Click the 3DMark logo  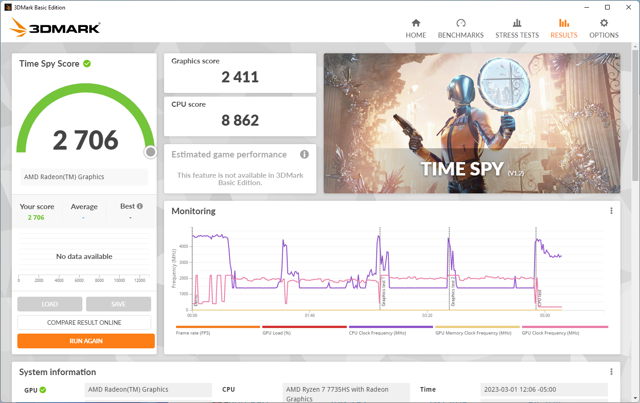[x=54, y=27]
